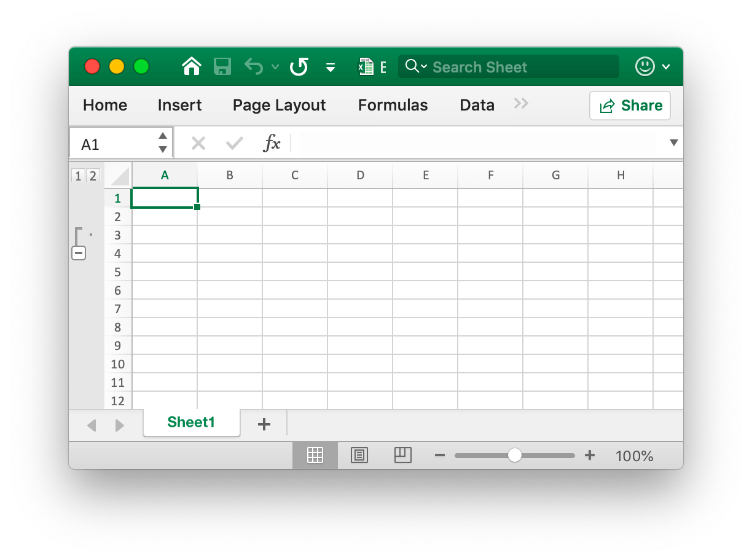Click the previous sheet arrow
752x560 pixels.
(92, 425)
